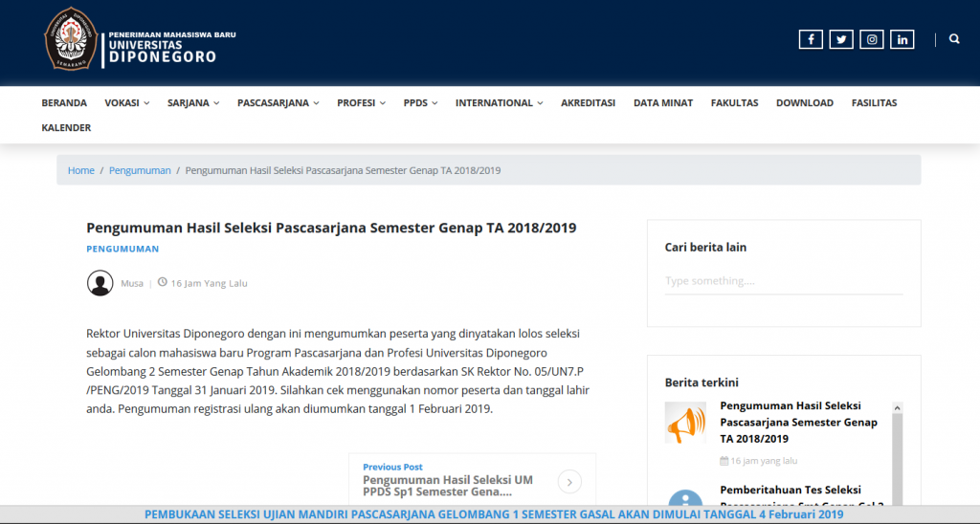Click the Universitas Diponegoro logo
980x524 pixels.
pyautogui.click(x=71, y=38)
